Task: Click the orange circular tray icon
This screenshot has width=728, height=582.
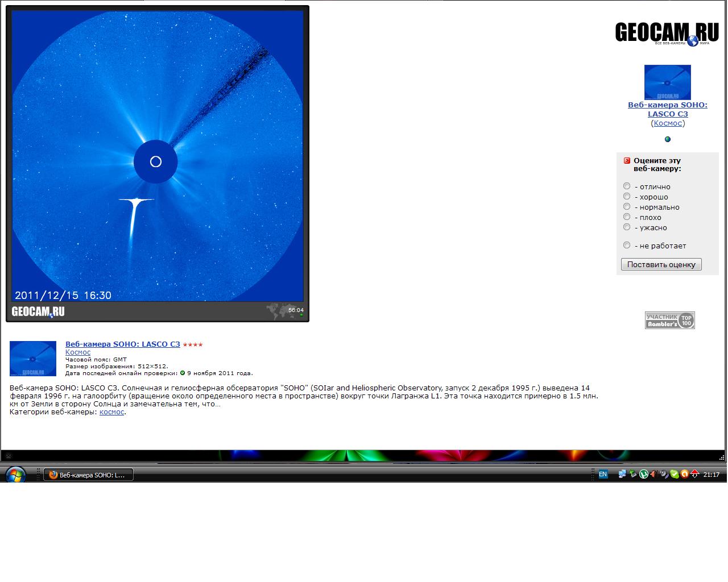Action: click(x=685, y=474)
